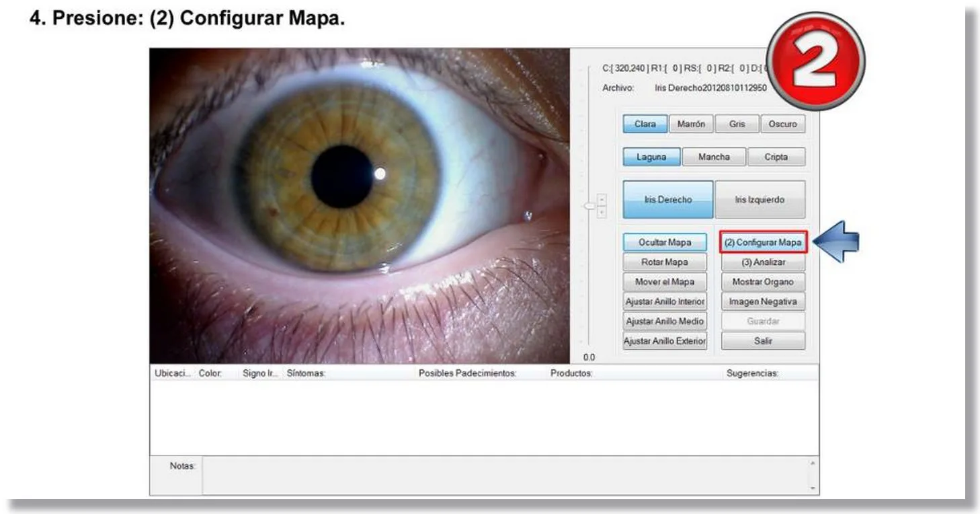Select the Cripta sign type
980x514 pixels.
(776, 157)
